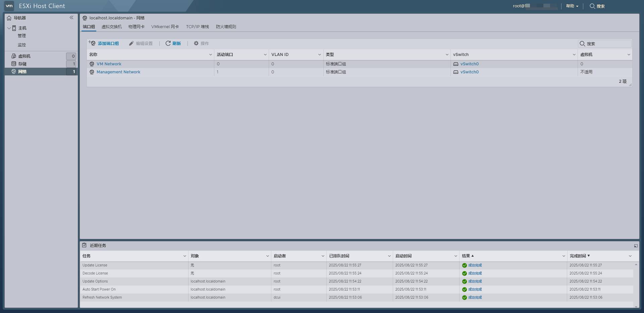Image resolution: width=644 pixels, height=313 pixels.
Task: Open 存储 from the navigator sidebar
Action: point(22,64)
